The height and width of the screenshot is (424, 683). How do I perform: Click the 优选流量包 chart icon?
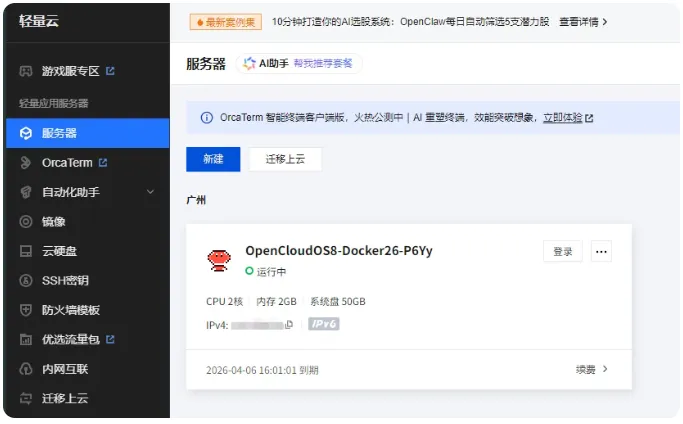pyautogui.click(x=26, y=339)
